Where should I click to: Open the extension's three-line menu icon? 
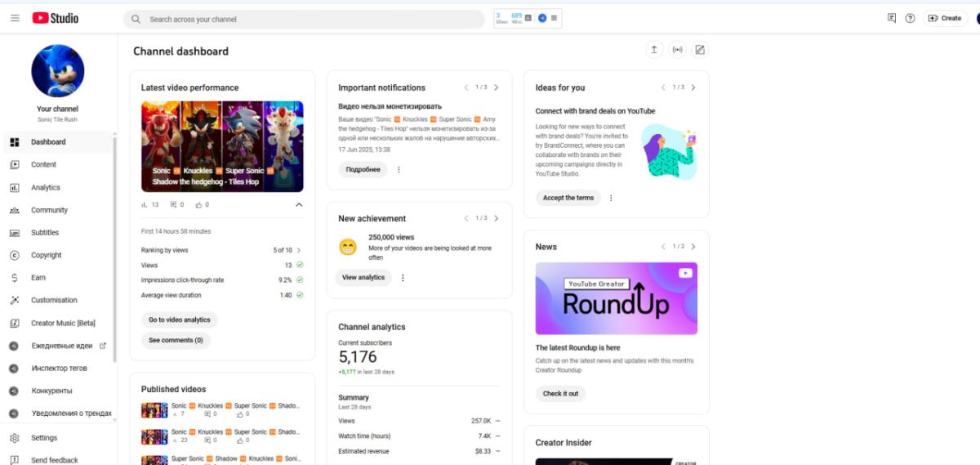pos(555,17)
